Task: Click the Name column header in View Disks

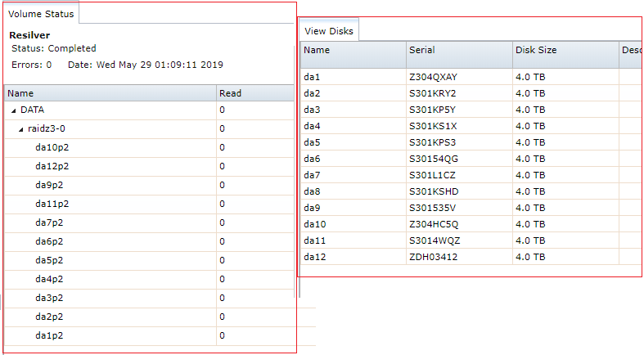Action: [354, 55]
